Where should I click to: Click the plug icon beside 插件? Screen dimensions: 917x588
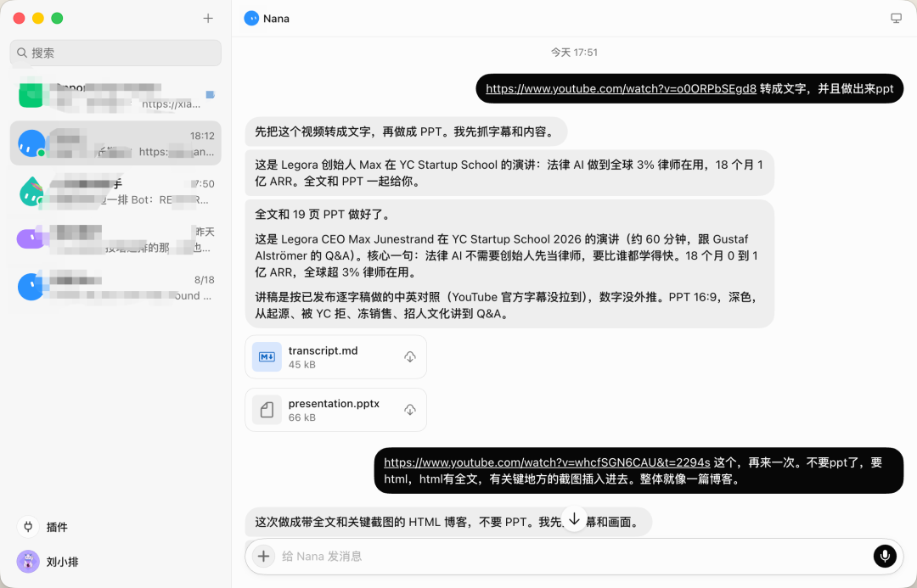(x=28, y=527)
